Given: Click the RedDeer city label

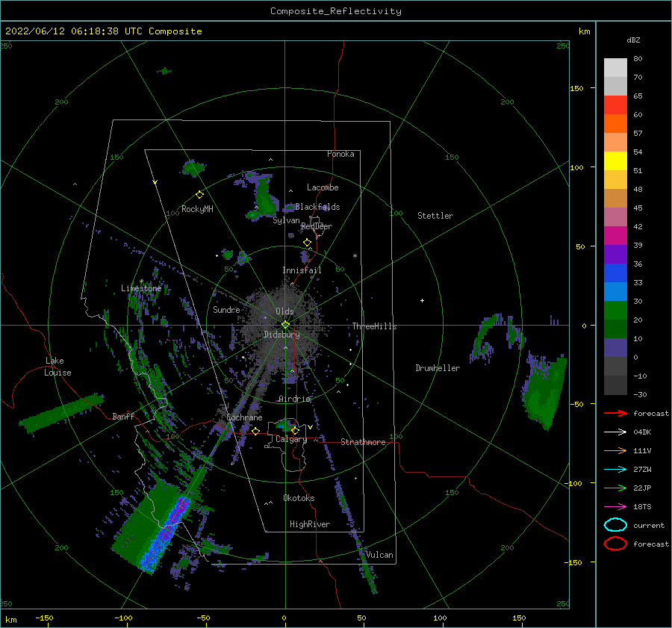Looking at the screenshot, I should [x=317, y=226].
